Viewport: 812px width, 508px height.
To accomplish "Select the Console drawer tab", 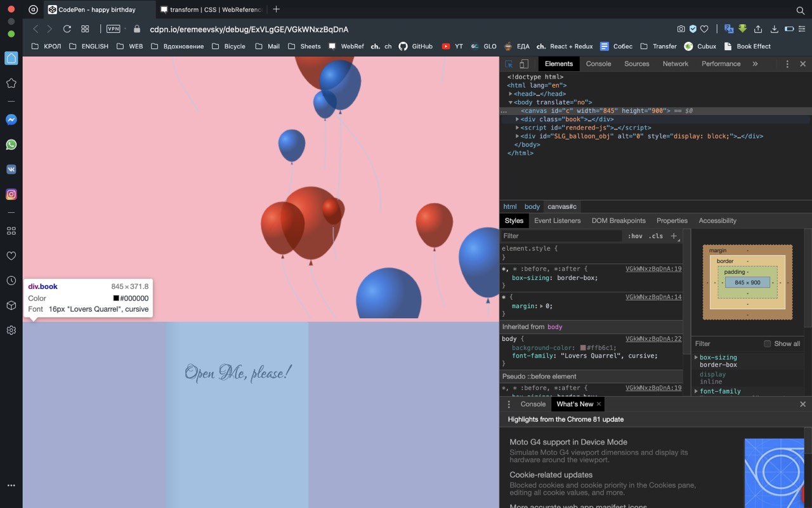I will 533,404.
